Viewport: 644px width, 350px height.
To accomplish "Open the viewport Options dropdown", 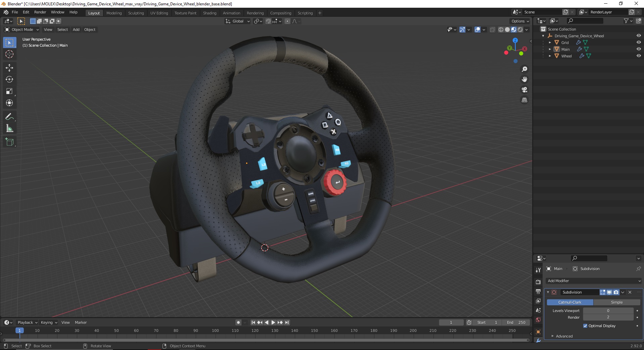I will pyautogui.click(x=520, y=21).
